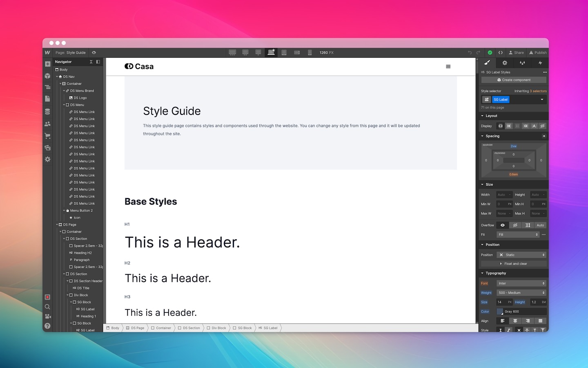Open the Pages panel icon
Viewport: 588px width, 368px height.
47,99
